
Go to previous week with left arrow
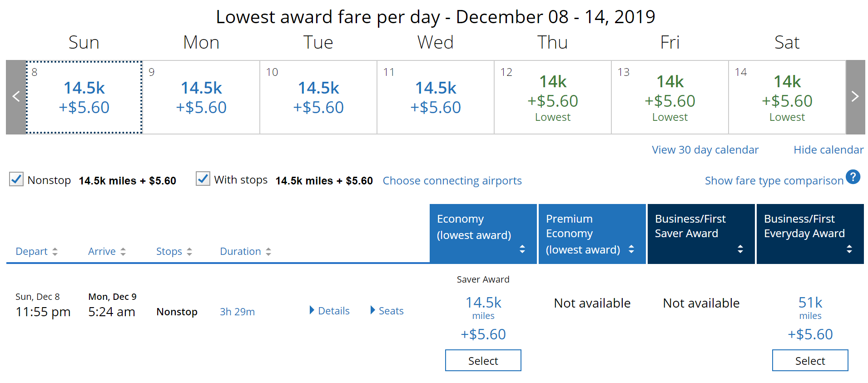tap(16, 97)
